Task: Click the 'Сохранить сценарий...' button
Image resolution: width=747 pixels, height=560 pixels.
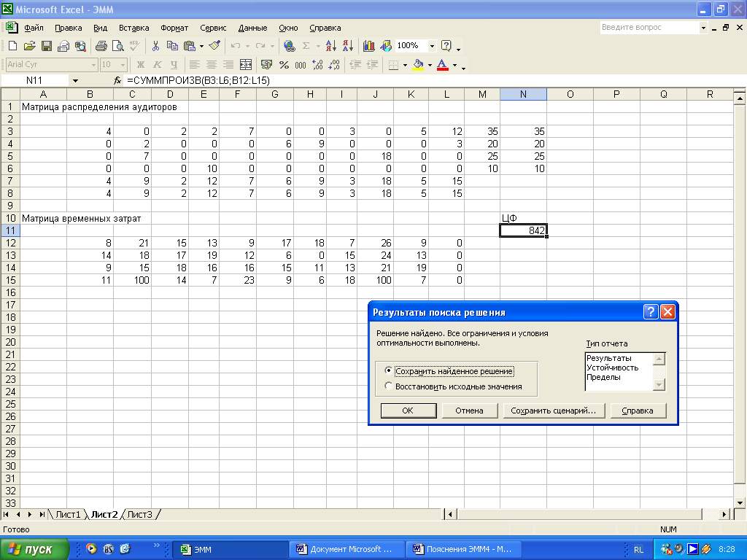Action: tap(553, 411)
